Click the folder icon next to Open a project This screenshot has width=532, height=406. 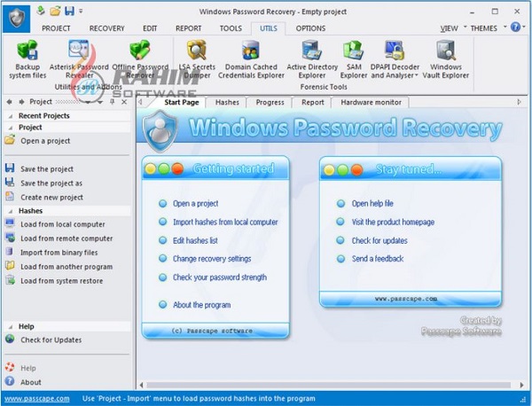tap(10, 140)
